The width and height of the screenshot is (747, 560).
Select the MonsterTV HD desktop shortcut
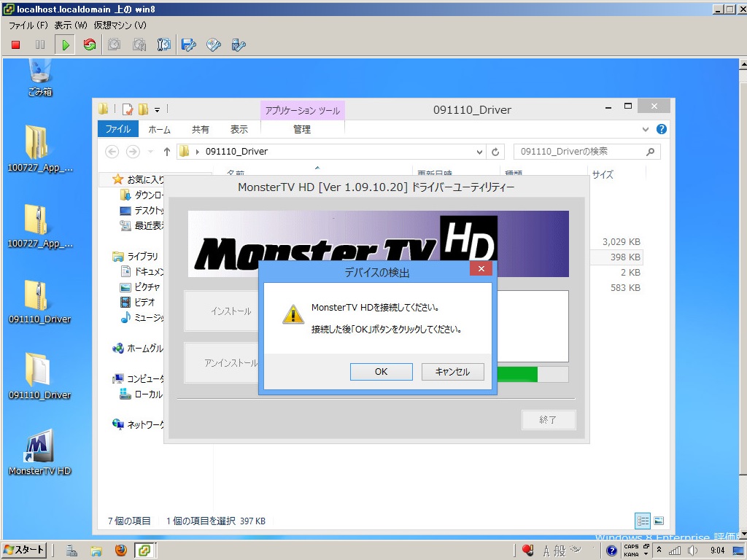[x=39, y=452]
